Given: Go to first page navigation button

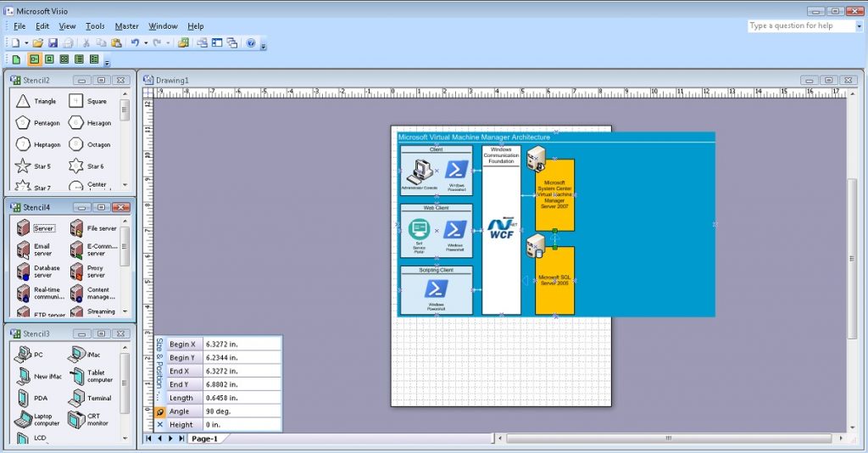Looking at the screenshot, I should pos(148,438).
